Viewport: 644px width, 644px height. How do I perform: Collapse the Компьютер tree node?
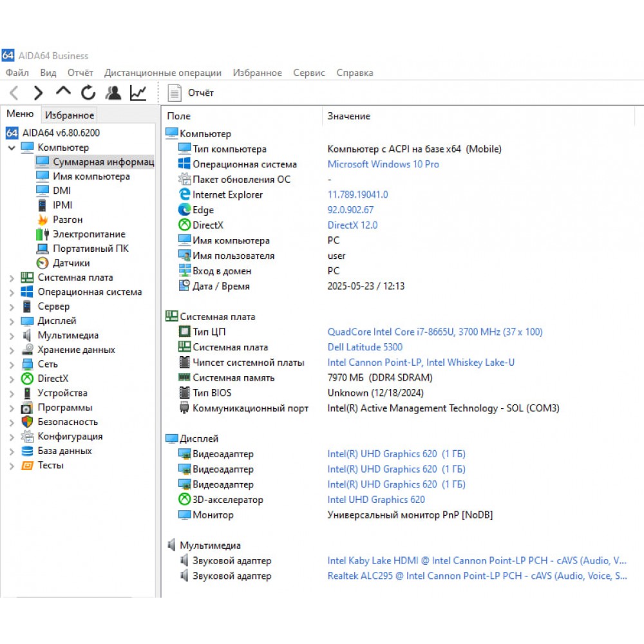tap(12, 147)
